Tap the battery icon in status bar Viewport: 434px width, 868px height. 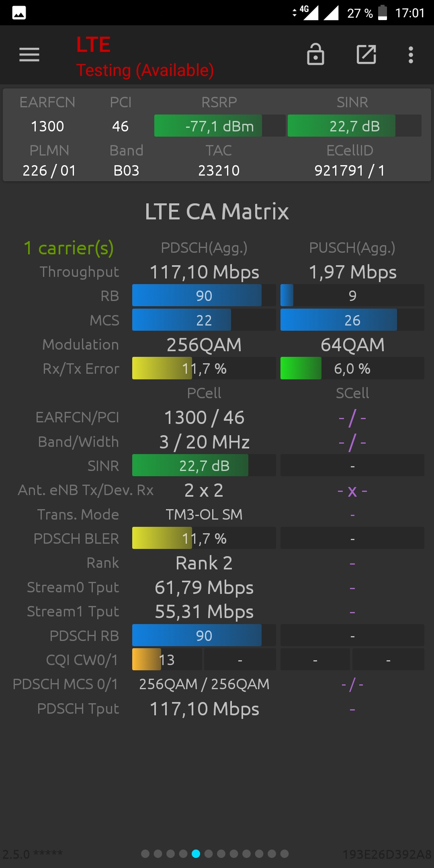point(383,12)
